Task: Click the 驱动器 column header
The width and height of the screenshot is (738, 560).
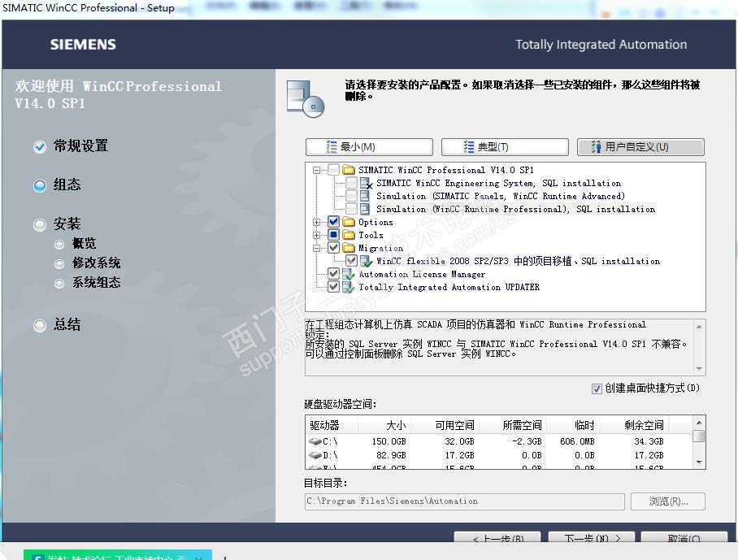Action: pyautogui.click(x=332, y=425)
